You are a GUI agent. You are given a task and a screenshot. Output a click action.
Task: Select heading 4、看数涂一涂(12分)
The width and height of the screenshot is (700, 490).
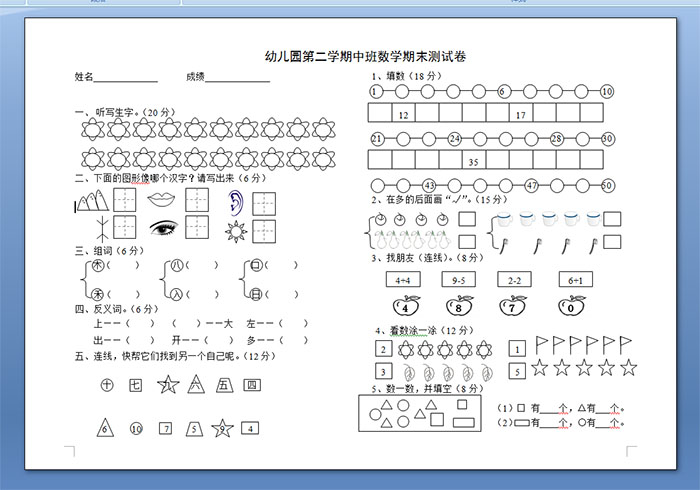point(424,331)
